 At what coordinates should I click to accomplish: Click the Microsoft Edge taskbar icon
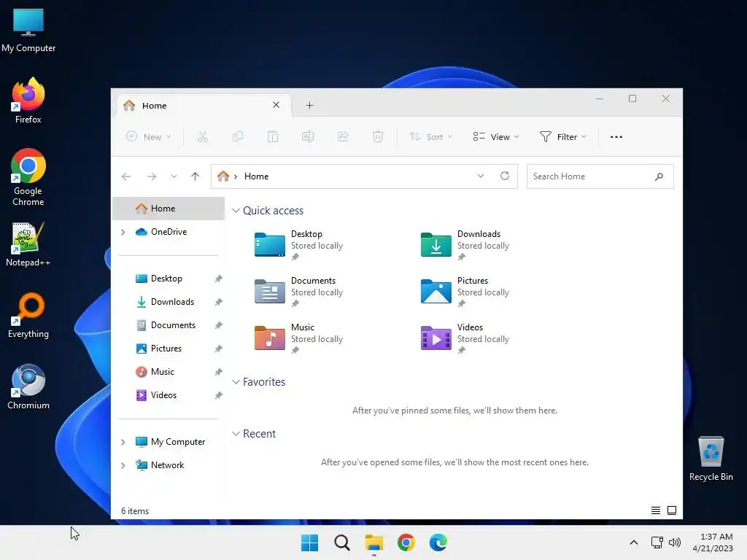click(438, 542)
